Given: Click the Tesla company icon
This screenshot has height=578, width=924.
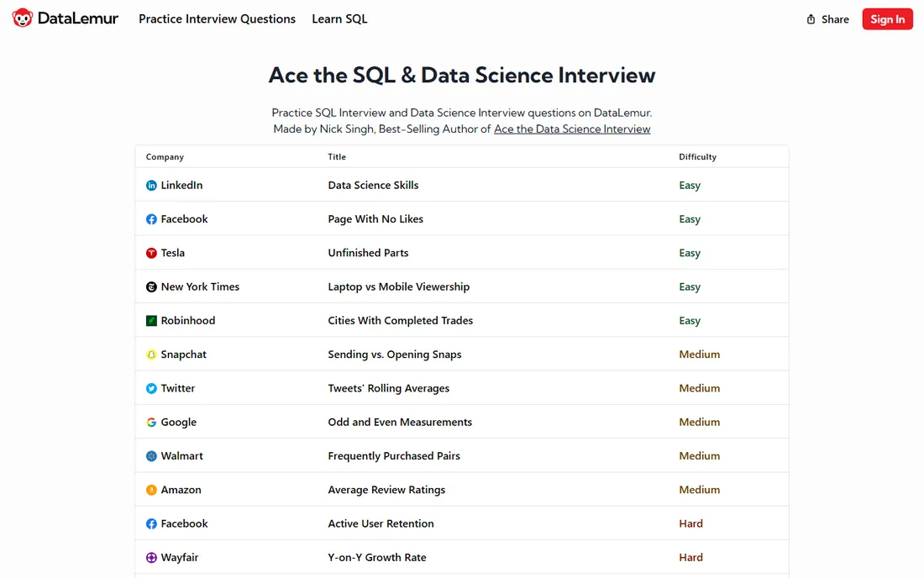Looking at the screenshot, I should pos(151,253).
